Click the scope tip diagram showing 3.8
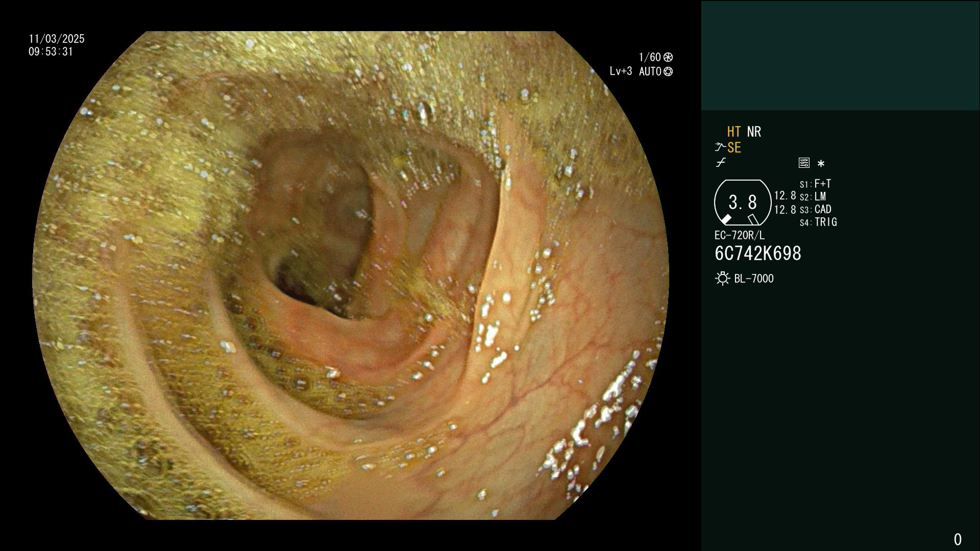This screenshot has width=980, height=551. click(x=743, y=203)
